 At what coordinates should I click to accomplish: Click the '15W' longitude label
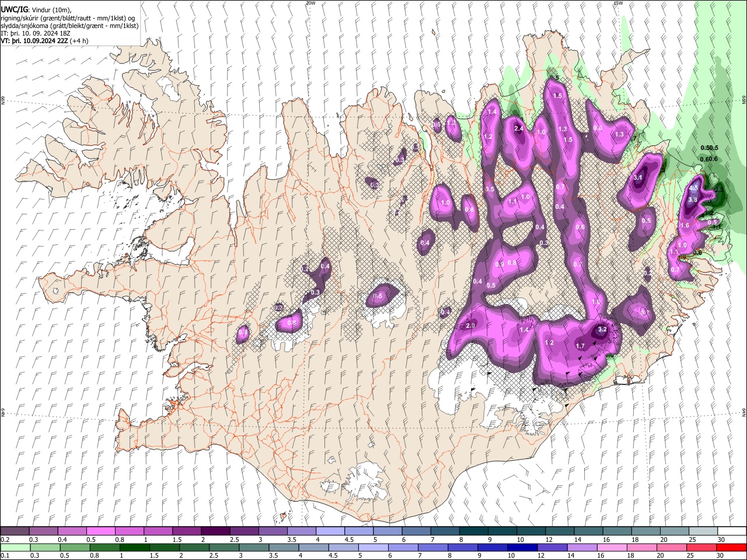pyautogui.click(x=618, y=3)
